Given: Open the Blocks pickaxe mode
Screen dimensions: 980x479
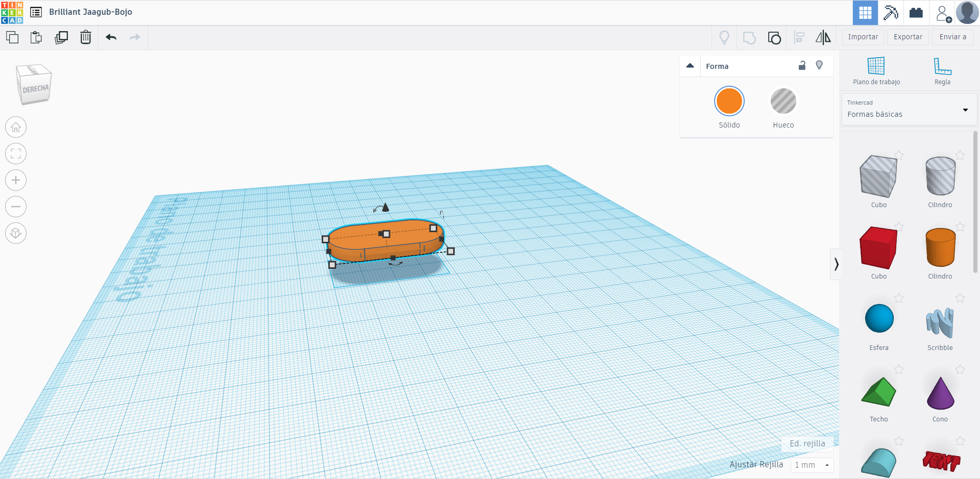Looking at the screenshot, I should click(891, 13).
